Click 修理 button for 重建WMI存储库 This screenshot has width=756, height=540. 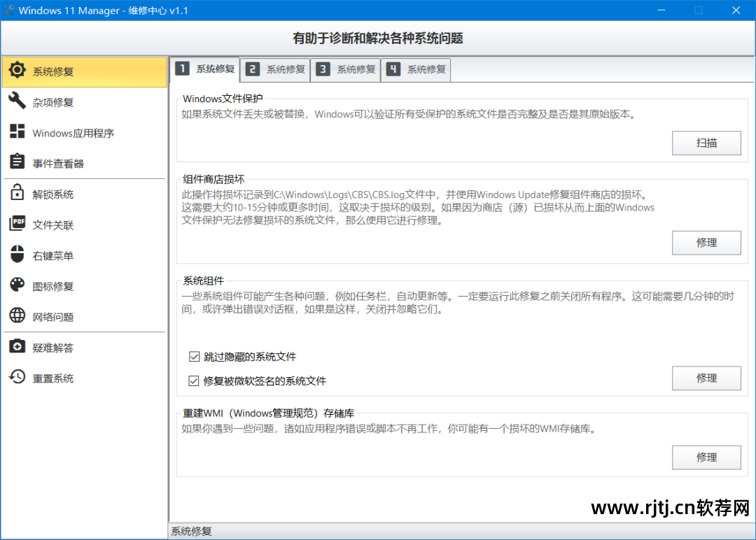click(706, 457)
